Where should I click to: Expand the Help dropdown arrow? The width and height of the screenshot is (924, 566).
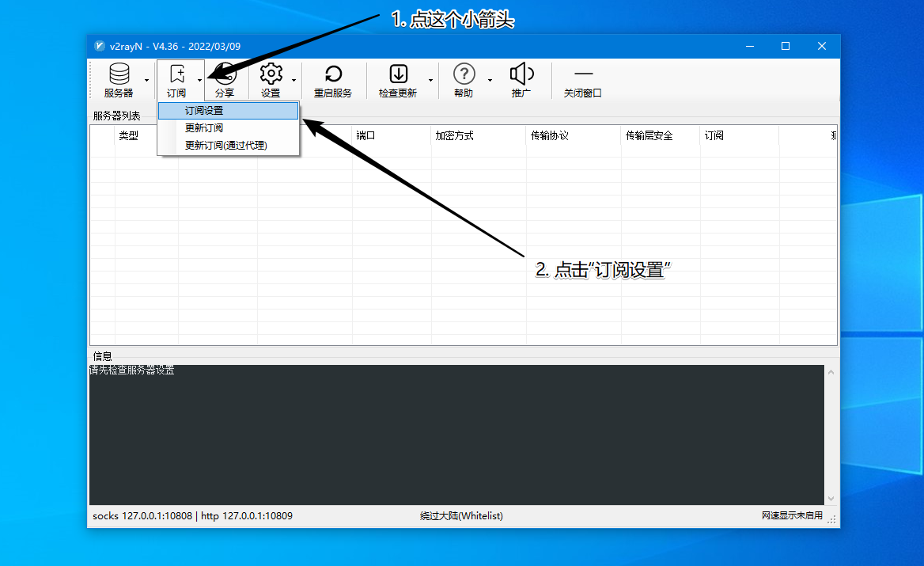490,80
